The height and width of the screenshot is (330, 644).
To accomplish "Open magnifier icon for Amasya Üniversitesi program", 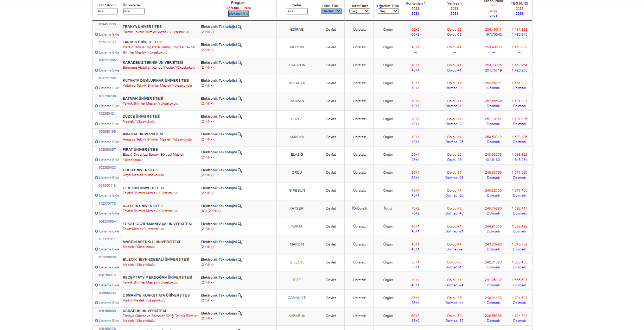I will point(240,135).
